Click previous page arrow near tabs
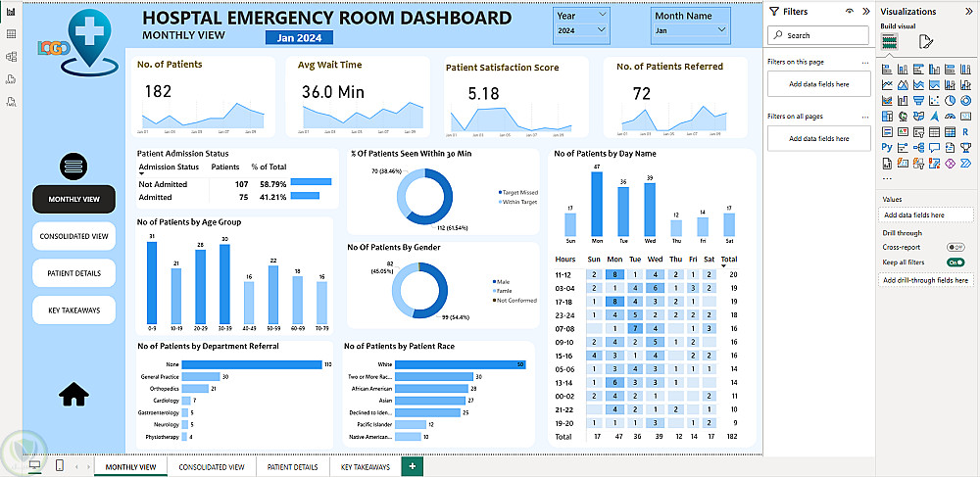This screenshot has width=980, height=477. click(x=75, y=466)
